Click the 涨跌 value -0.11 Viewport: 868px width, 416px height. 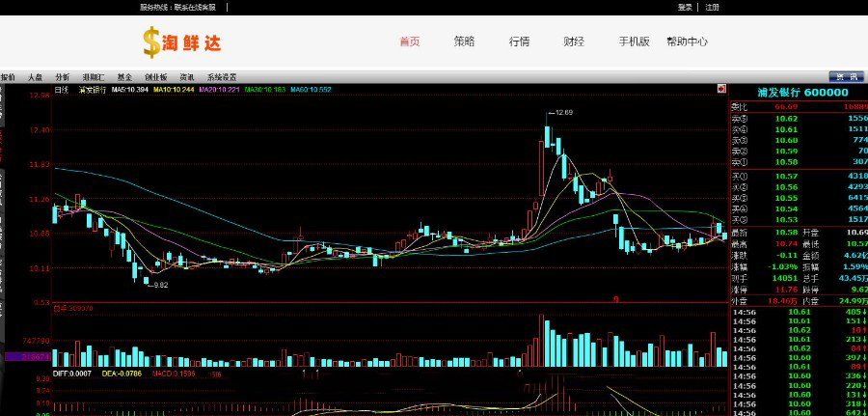(786, 256)
